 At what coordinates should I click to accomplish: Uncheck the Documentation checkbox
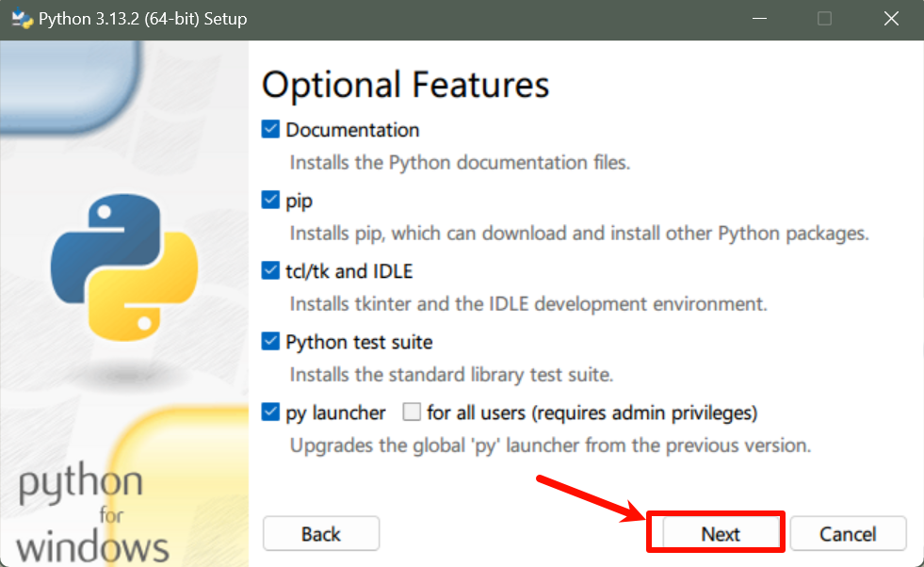271,130
